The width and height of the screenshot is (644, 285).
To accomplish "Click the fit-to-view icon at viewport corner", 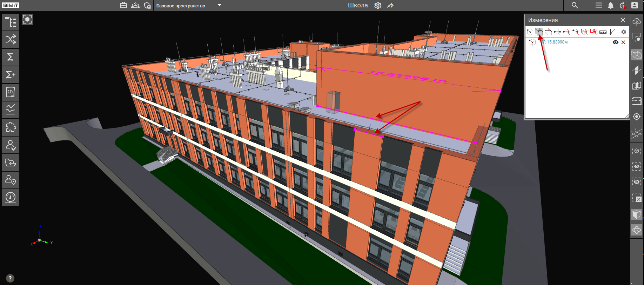I will click(x=27, y=19).
